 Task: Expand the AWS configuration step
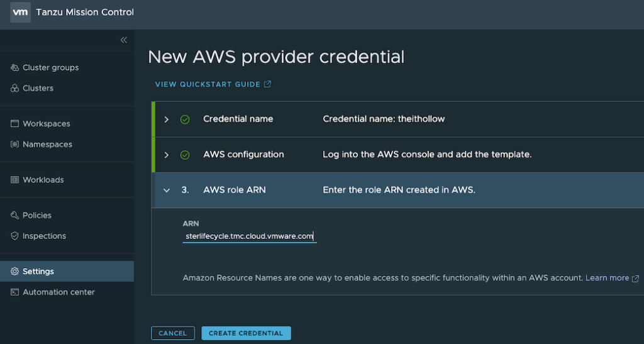click(167, 155)
